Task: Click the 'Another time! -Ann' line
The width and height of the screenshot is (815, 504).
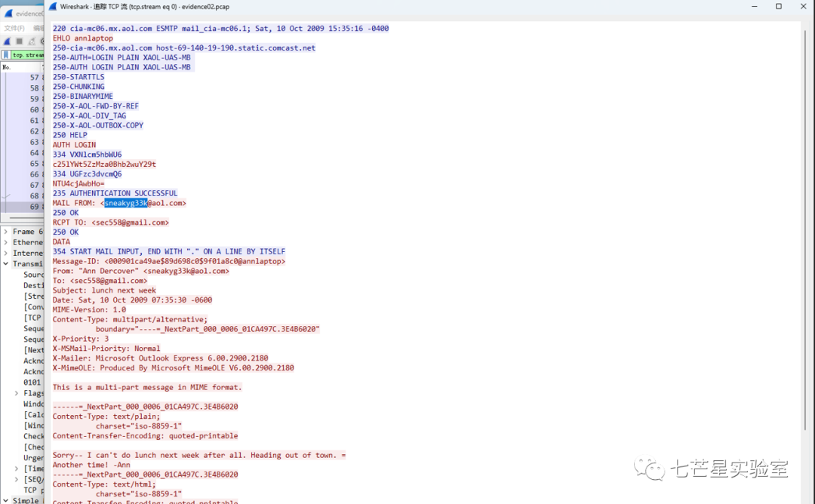Action: tap(91, 465)
